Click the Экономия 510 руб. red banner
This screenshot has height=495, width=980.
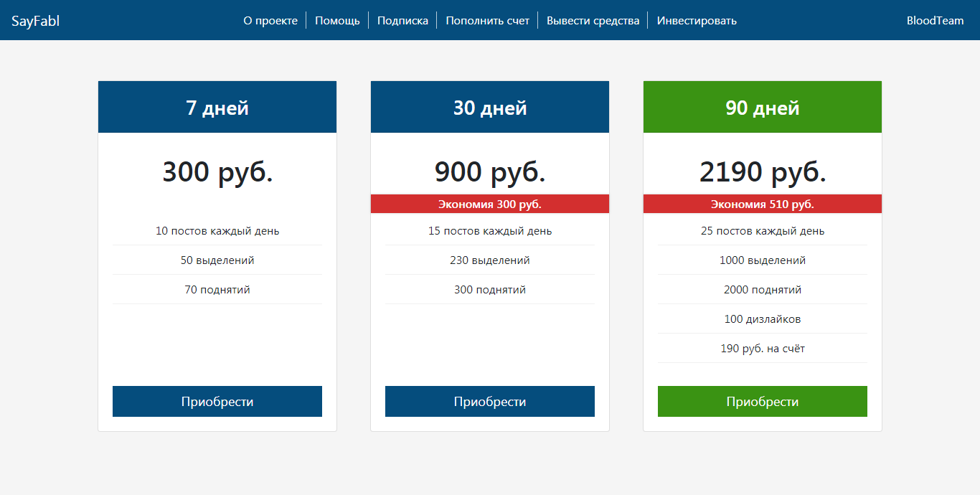763,204
